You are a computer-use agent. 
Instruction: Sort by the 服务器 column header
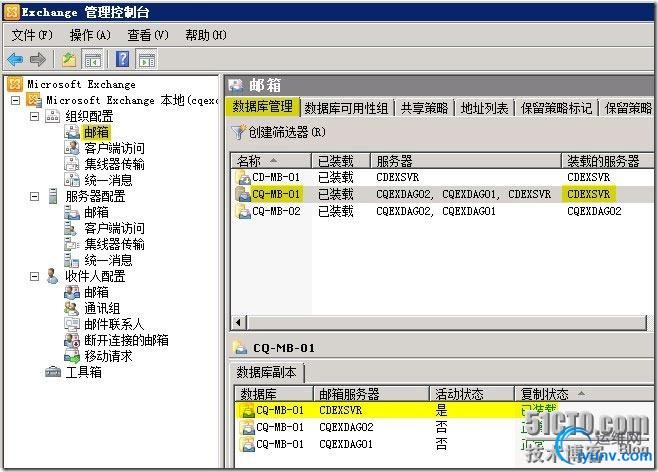click(x=466, y=161)
